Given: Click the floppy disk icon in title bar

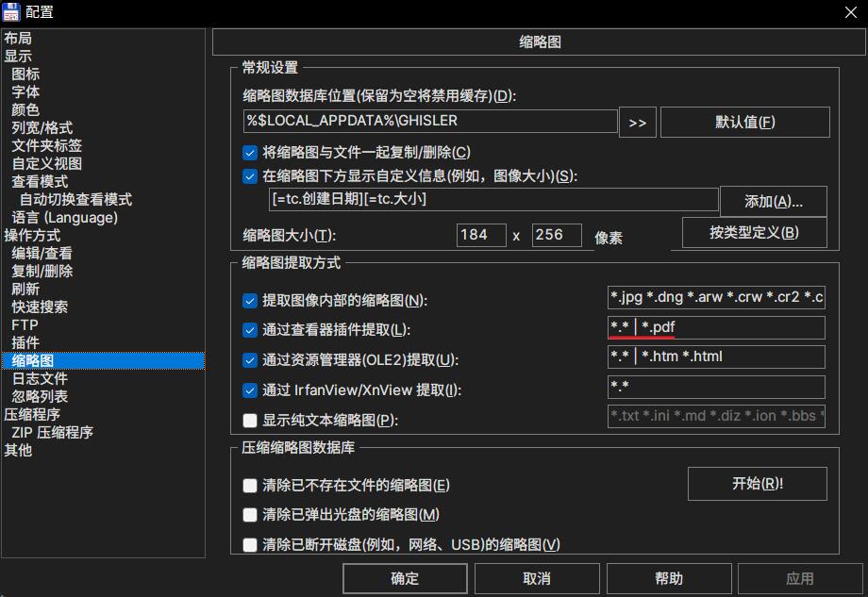Looking at the screenshot, I should point(11,11).
